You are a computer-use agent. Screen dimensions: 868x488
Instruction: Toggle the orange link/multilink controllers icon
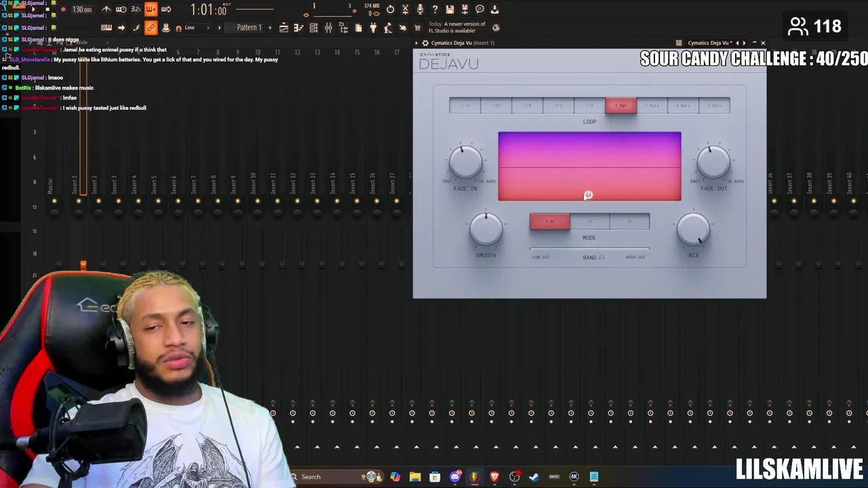coord(151,28)
